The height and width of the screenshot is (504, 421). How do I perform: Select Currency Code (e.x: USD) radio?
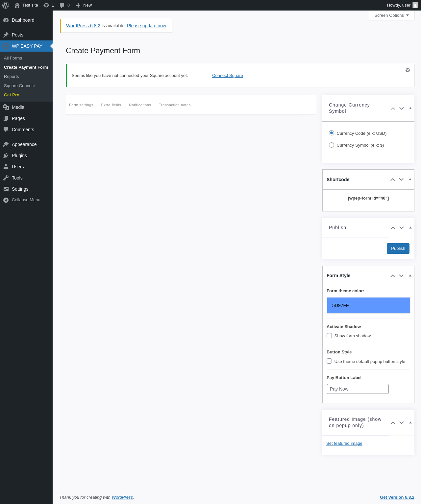tap(332, 133)
